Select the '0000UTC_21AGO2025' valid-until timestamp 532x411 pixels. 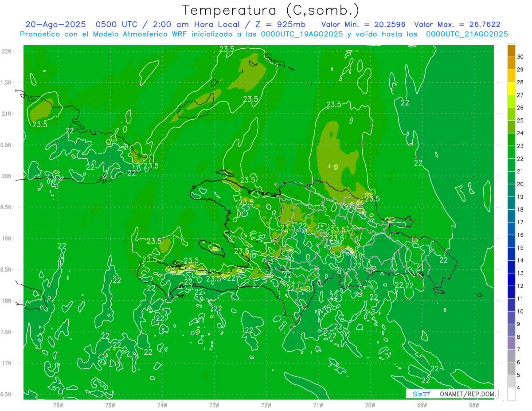(467, 34)
